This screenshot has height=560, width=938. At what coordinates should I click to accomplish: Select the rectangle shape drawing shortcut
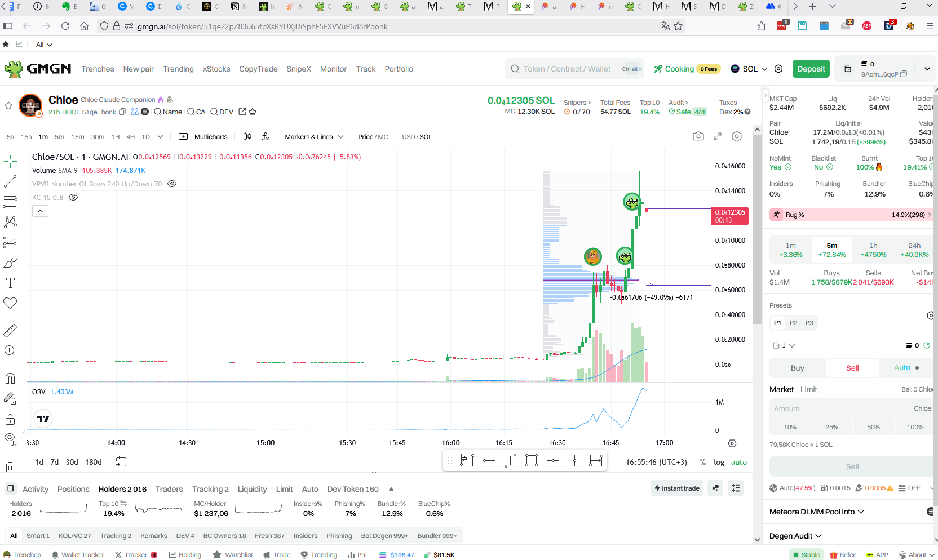(x=532, y=461)
